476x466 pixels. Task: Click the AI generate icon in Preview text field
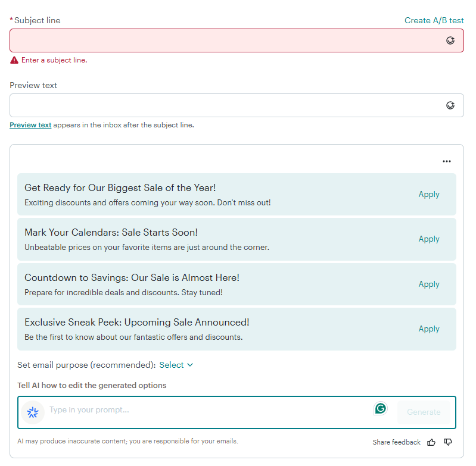point(450,105)
